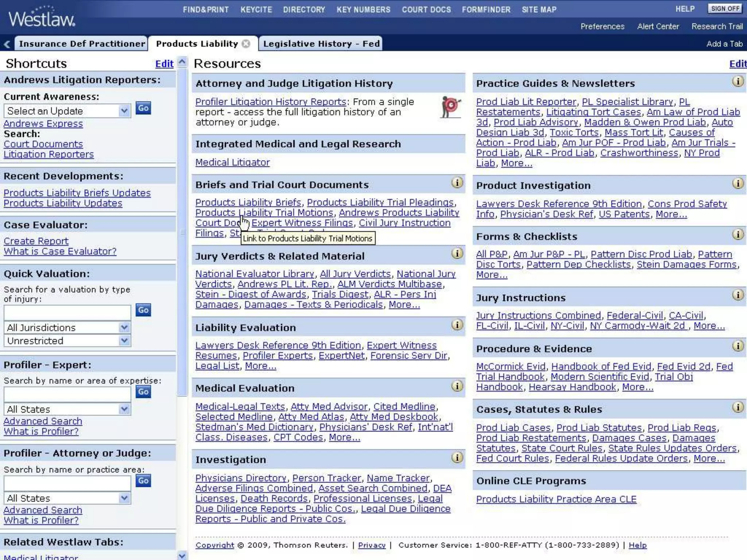This screenshot has height=560, width=747.
Task: Click info icon for Practice Guides & Newsletters
Action: pyautogui.click(x=738, y=81)
